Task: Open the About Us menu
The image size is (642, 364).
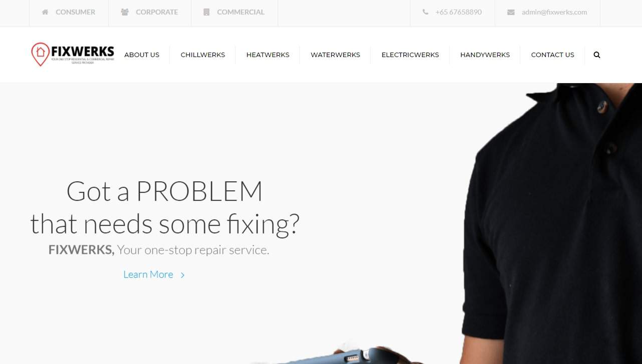Action: 142,55
